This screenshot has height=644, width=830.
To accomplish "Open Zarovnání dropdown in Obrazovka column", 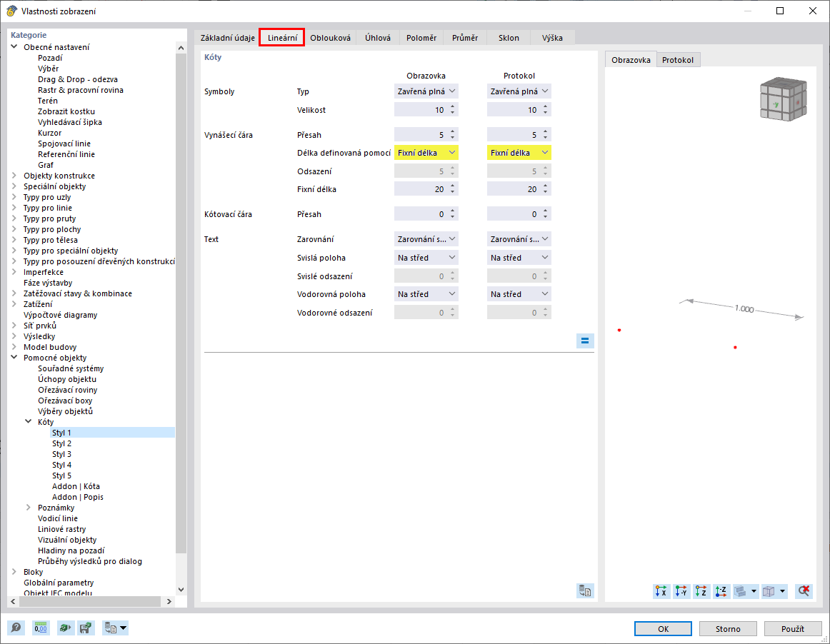I will [426, 239].
